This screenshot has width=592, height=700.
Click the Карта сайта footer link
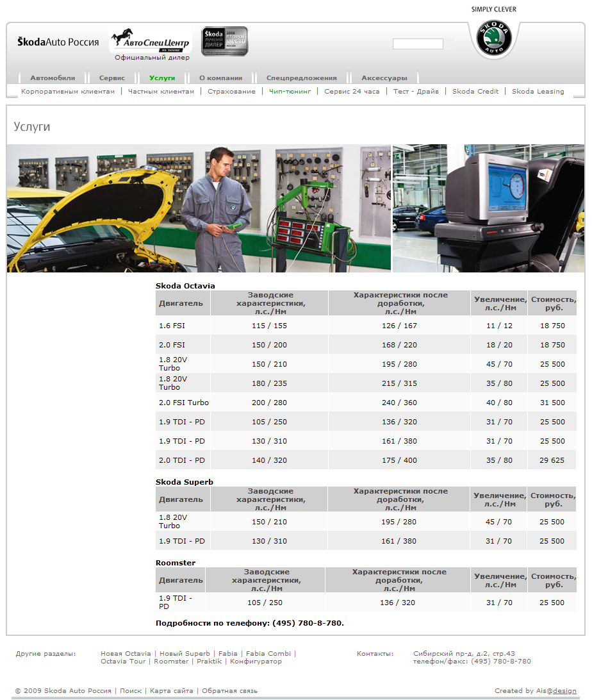tap(171, 690)
